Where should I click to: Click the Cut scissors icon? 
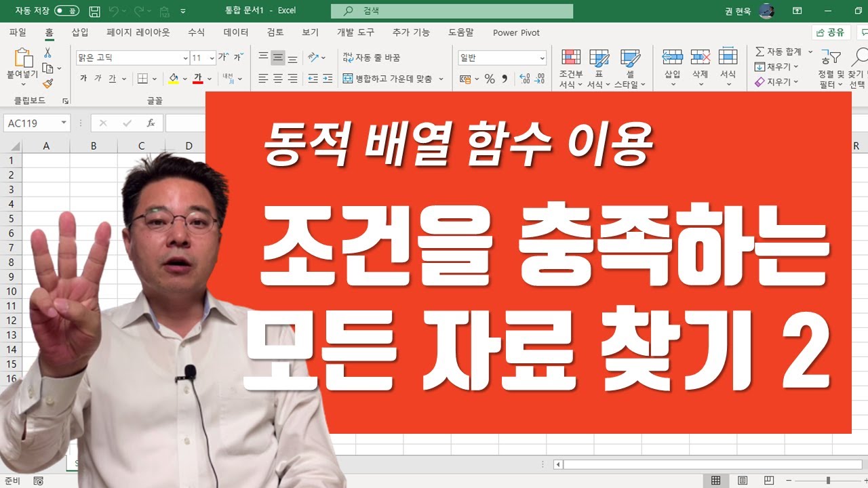(x=47, y=53)
